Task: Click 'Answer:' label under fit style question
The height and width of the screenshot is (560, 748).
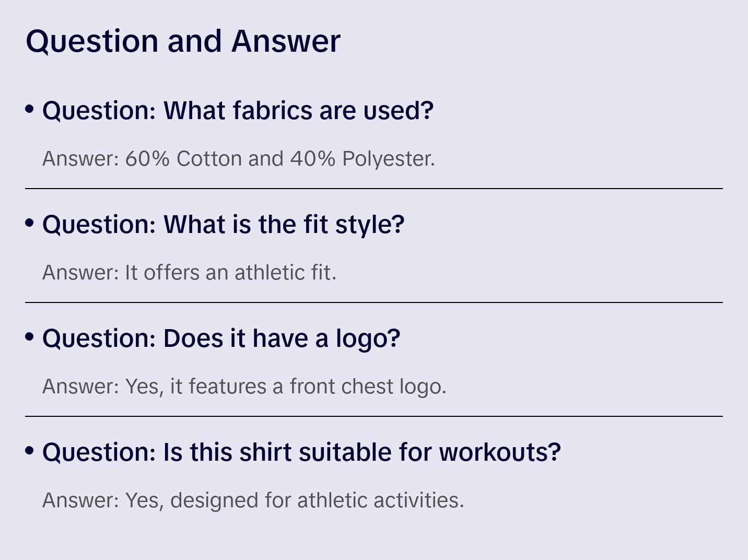Action: (81, 273)
